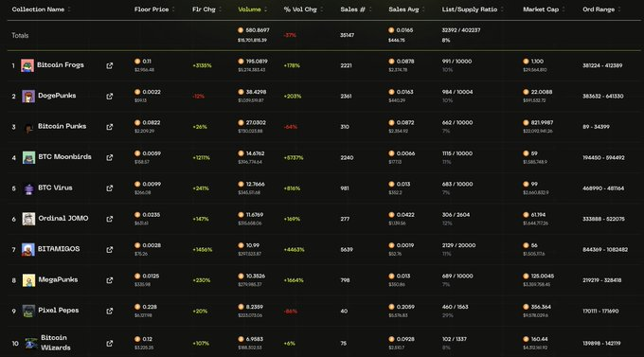This screenshot has width=644, height=357.
Task: Click the MegaPunks collection name
Action: pos(58,279)
